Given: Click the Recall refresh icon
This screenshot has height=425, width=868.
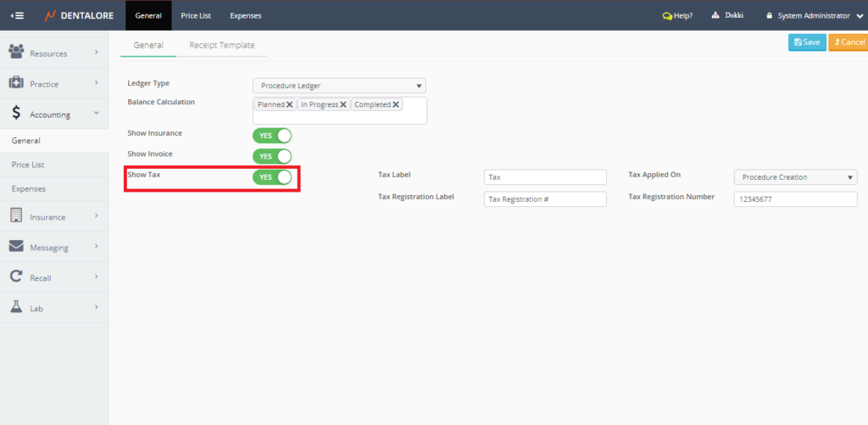Looking at the screenshot, I should point(16,277).
